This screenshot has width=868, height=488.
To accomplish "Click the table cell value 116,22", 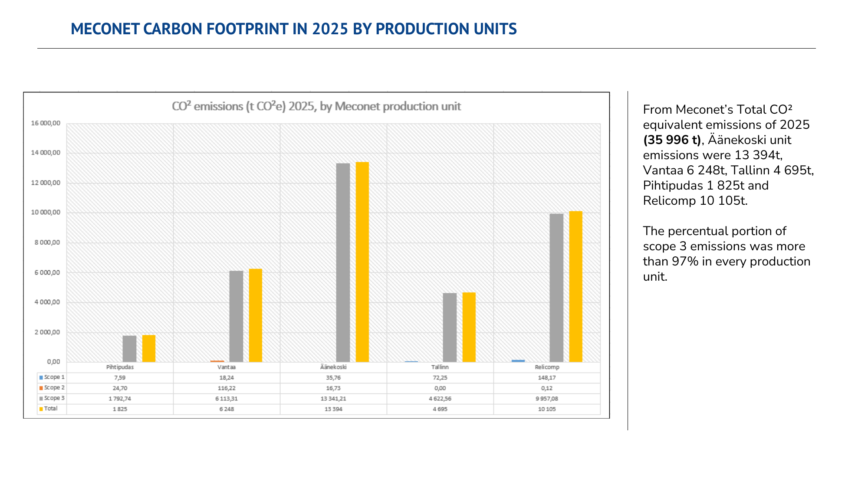I will [227, 388].
